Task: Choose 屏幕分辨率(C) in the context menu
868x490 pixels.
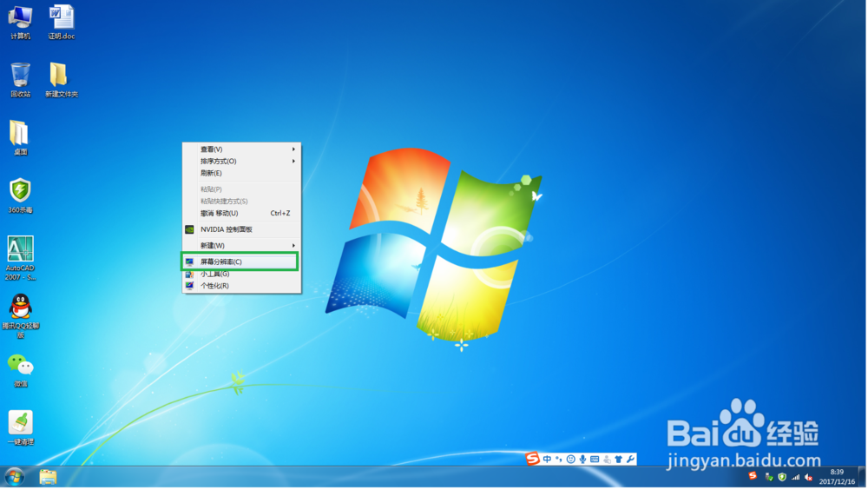Action: [x=240, y=262]
